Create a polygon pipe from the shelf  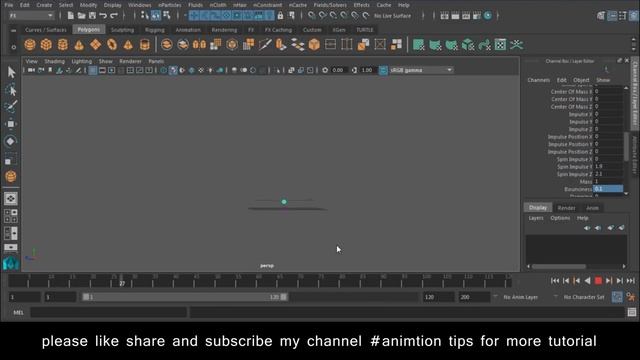[x=144, y=44]
